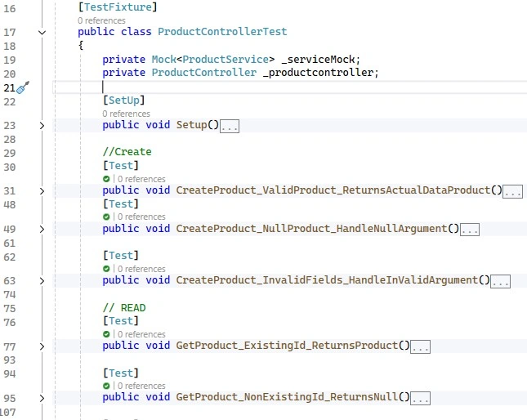Image resolution: width=527 pixels, height=420 pixels.
Task: Click the [Test] attribute on line 30
Action: (x=121, y=166)
